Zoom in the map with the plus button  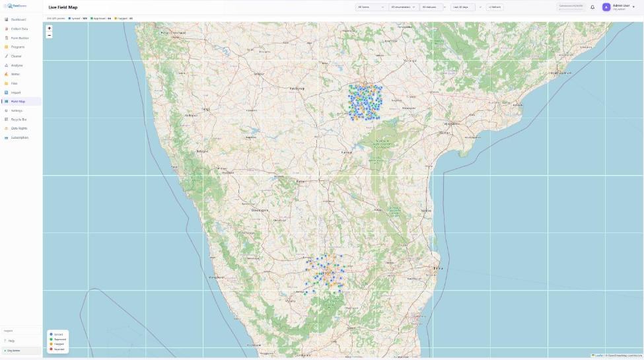pyautogui.click(x=50, y=28)
